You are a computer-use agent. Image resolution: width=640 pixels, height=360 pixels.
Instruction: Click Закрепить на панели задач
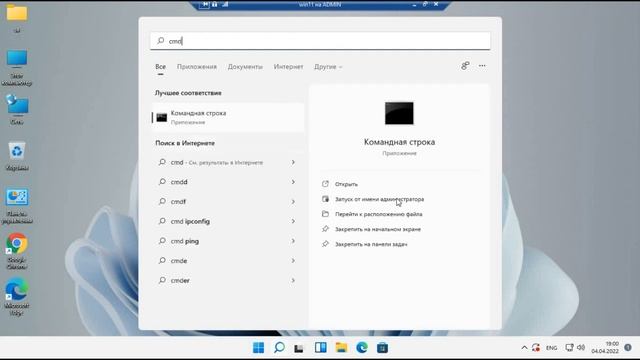(371, 244)
